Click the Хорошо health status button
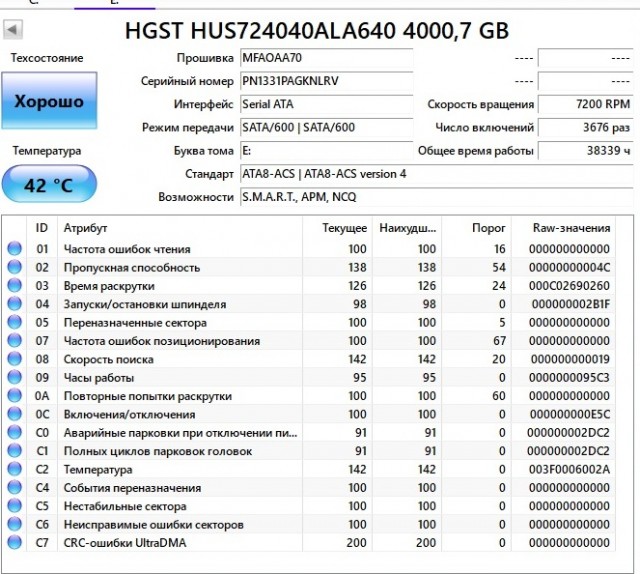 pyautogui.click(x=49, y=101)
